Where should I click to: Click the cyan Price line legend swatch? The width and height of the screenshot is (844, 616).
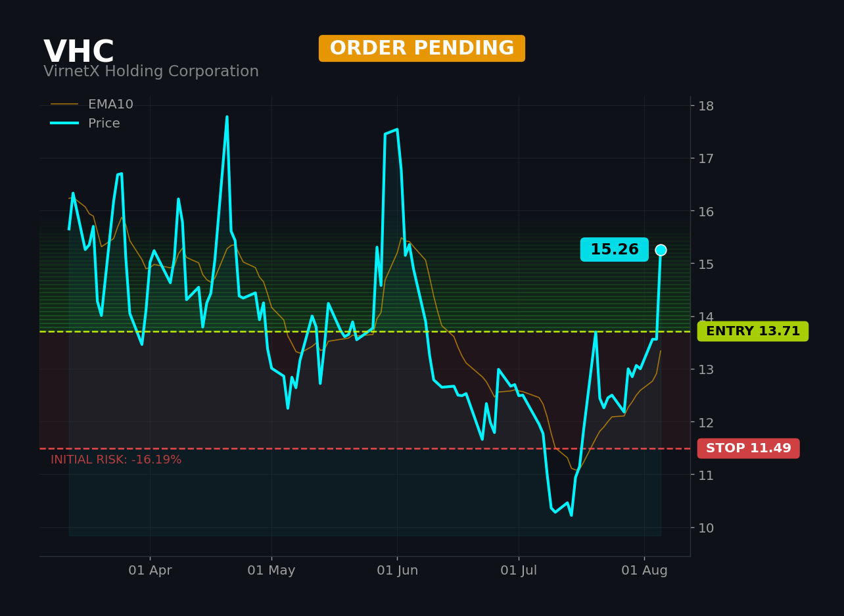[64, 124]
